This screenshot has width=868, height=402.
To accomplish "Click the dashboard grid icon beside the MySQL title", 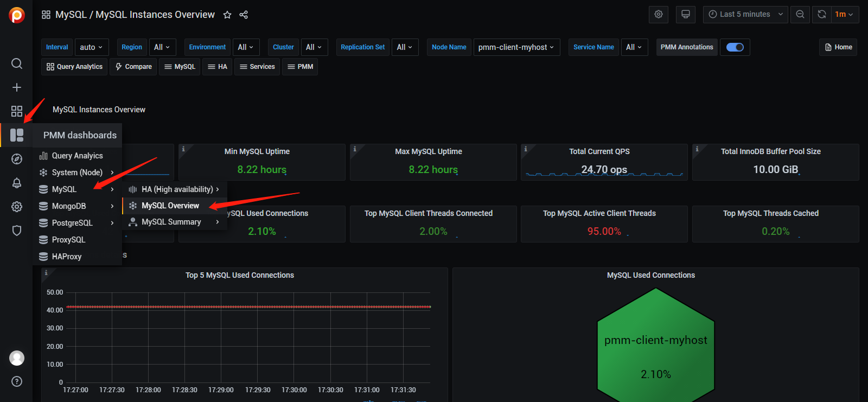I will tap(46, 15).
